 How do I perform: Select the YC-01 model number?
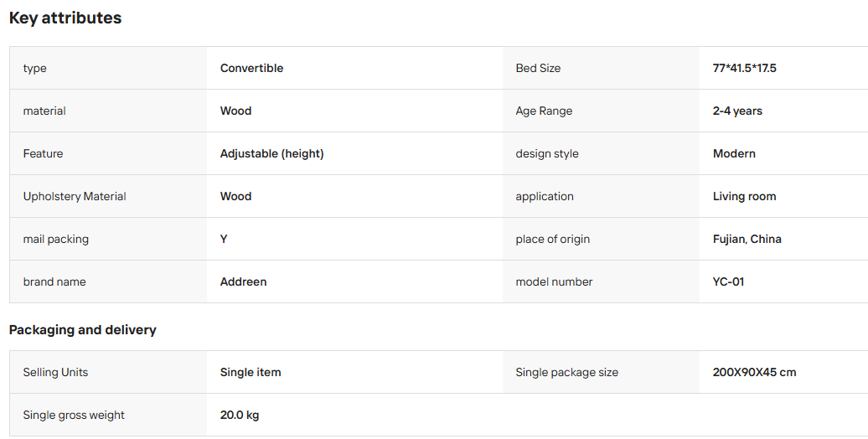coord(729,281)
